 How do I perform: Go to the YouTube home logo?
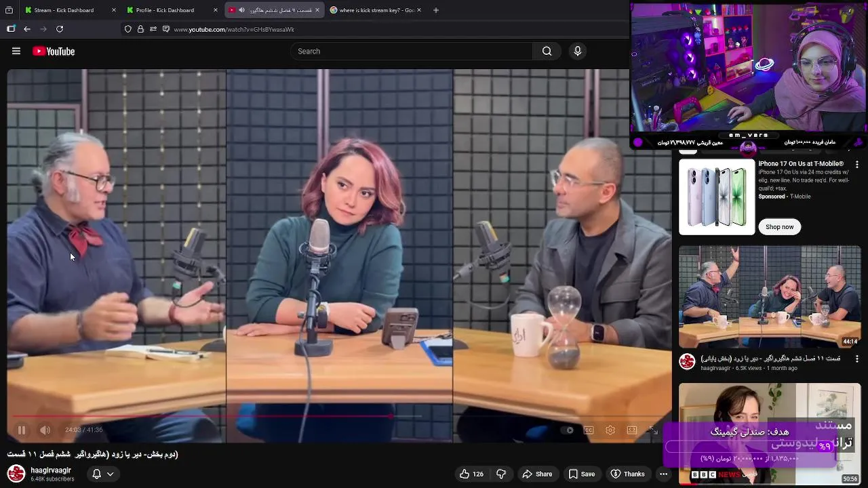pos(53,51)
